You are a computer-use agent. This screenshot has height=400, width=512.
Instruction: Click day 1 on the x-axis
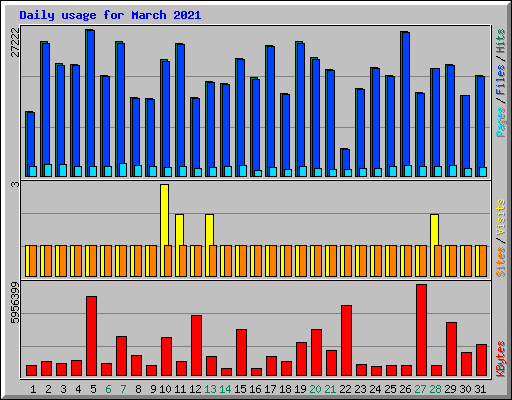point(33,389)
